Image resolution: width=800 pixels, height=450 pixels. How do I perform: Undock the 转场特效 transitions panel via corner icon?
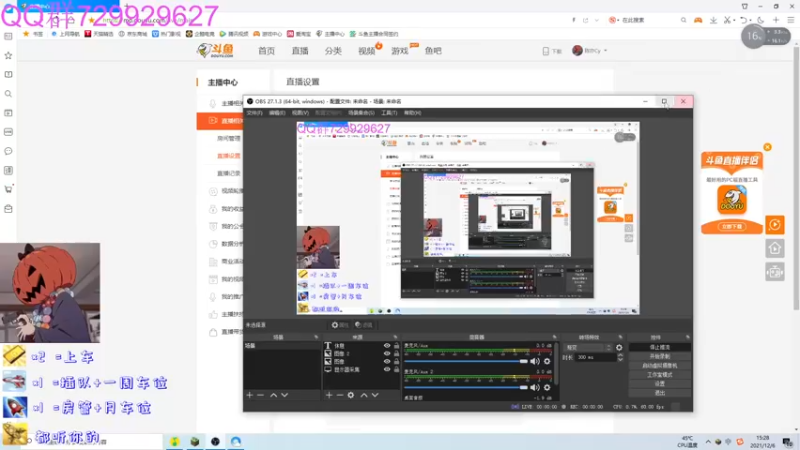point(620,337)
